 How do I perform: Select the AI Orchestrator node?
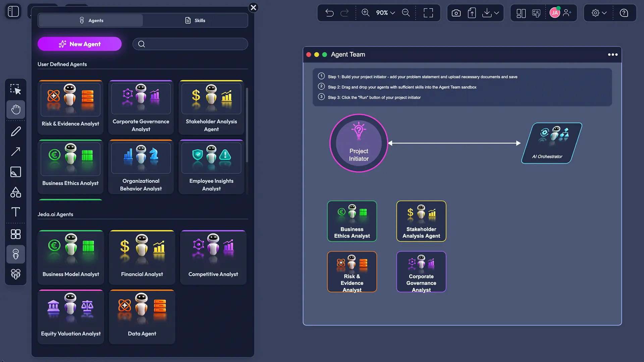tap(552, 143)
